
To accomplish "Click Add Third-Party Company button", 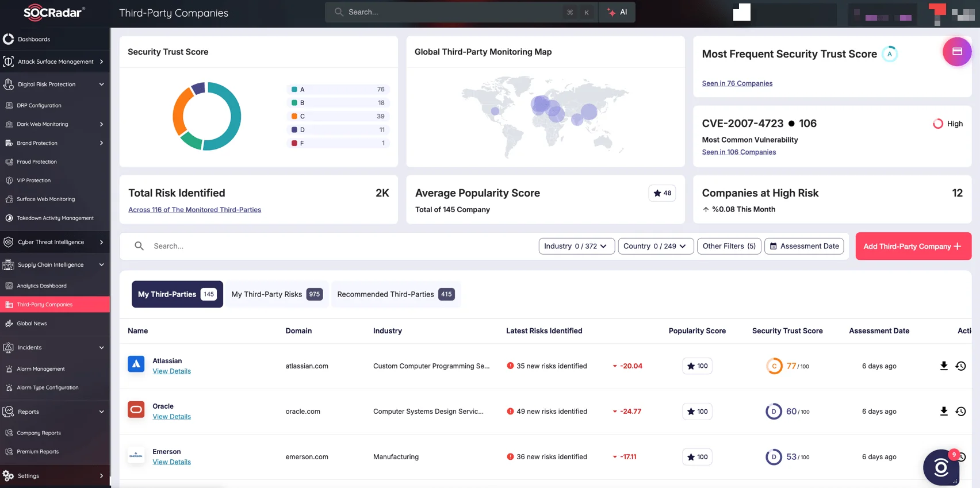I will click(x=913, y=246).
